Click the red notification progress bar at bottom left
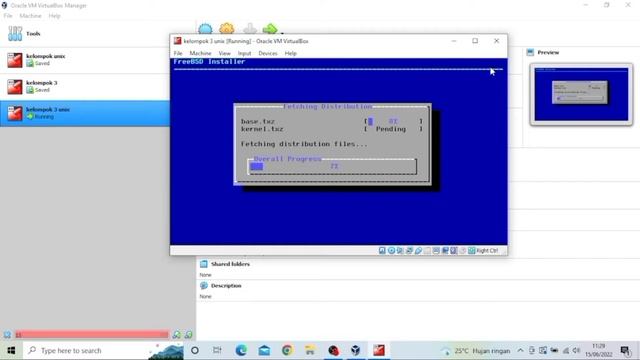The height and width of the screenshot is (360, 640). pos(92,335)
